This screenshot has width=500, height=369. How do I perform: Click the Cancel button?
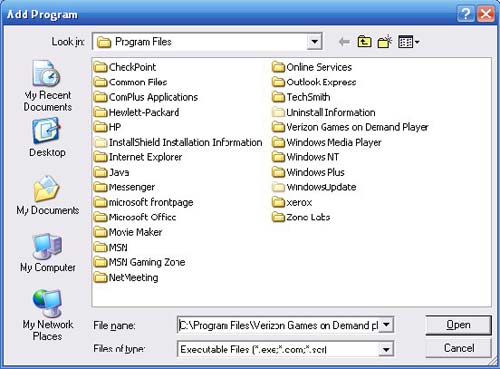point(458,348)
